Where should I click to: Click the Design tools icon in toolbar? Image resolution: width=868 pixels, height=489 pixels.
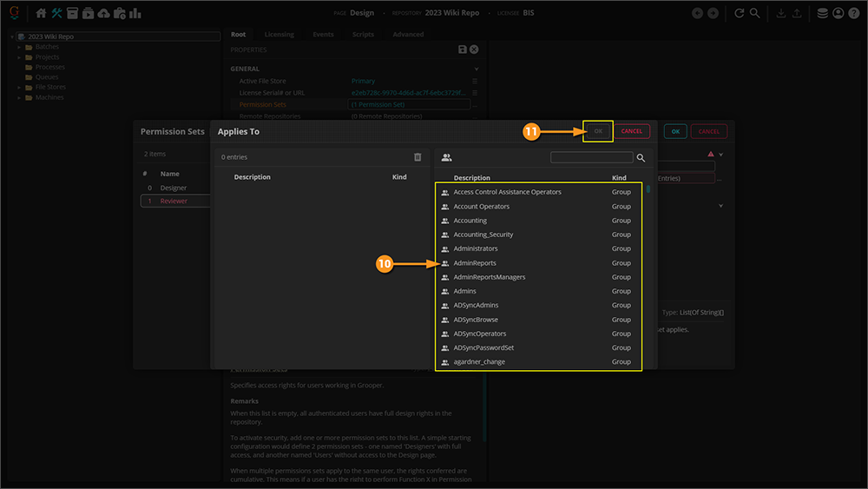tap(57, 13)
